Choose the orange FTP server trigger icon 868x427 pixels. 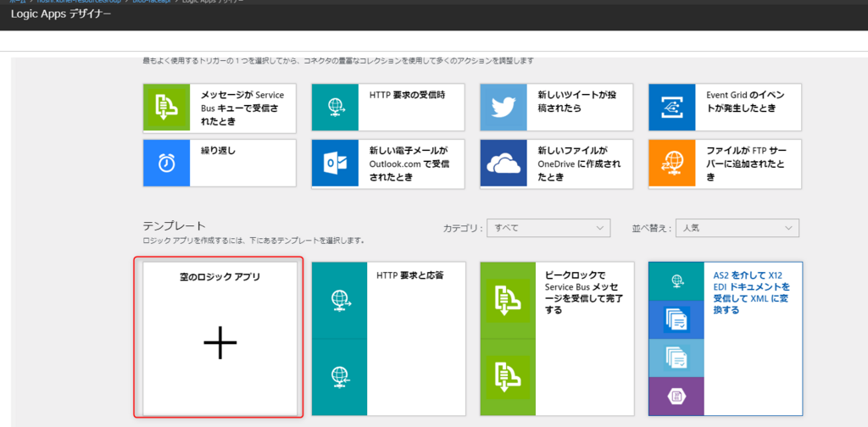672,164
